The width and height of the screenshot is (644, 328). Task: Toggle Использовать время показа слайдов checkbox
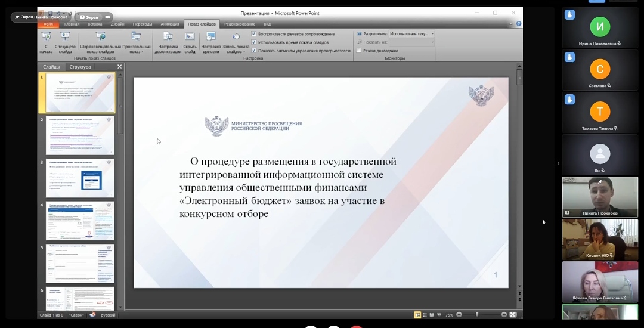254,42
